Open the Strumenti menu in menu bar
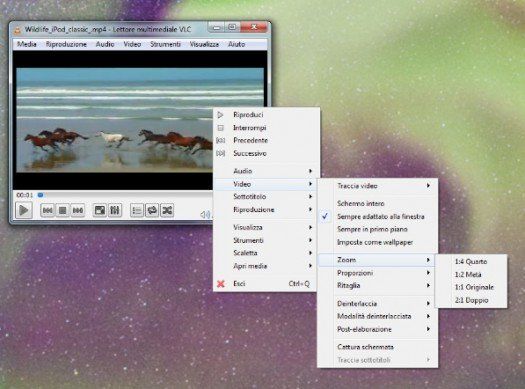Image resolution: width=525 pixels, height=389 pixels. pyautogui.click(x=165, y=44)
